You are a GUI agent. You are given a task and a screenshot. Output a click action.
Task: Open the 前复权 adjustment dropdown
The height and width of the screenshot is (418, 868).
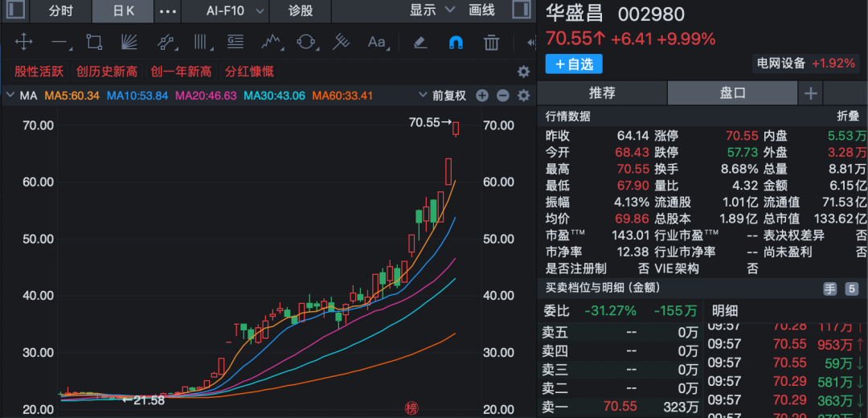(x=449, y=96)
